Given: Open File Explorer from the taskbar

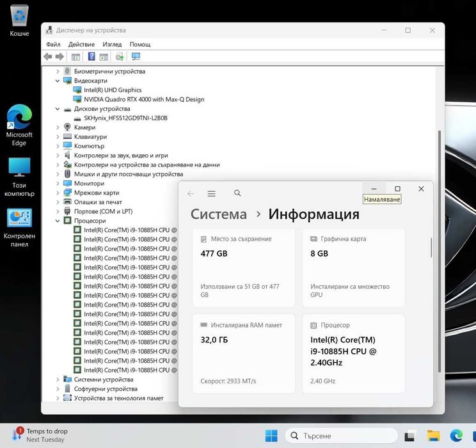Looking at the screenshot, I should click(434, 436).
